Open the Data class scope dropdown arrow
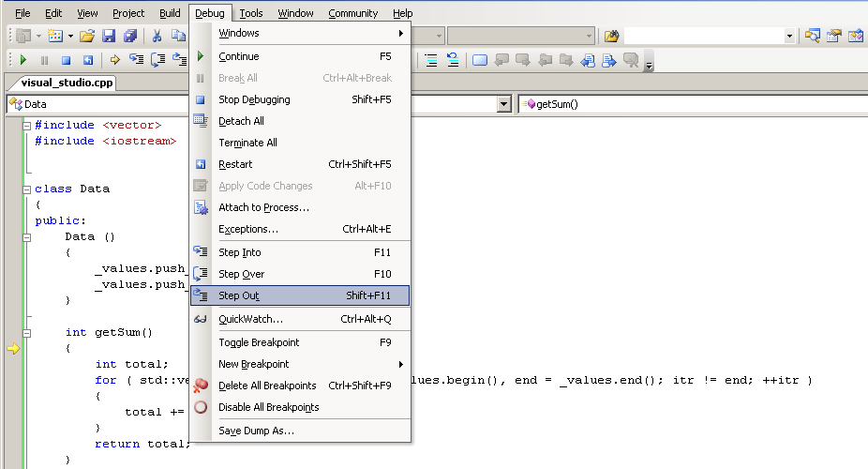 pyautogui.click(x=503, y=104)
